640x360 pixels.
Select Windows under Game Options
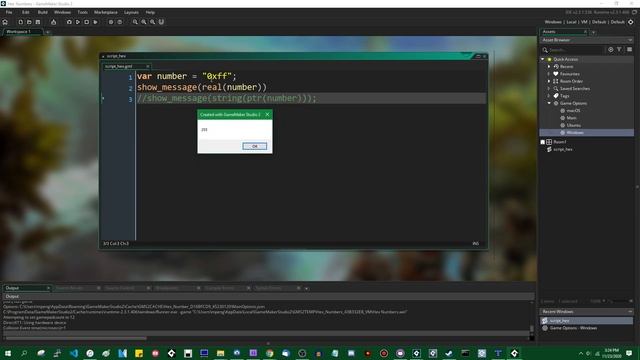pos(587,133)
